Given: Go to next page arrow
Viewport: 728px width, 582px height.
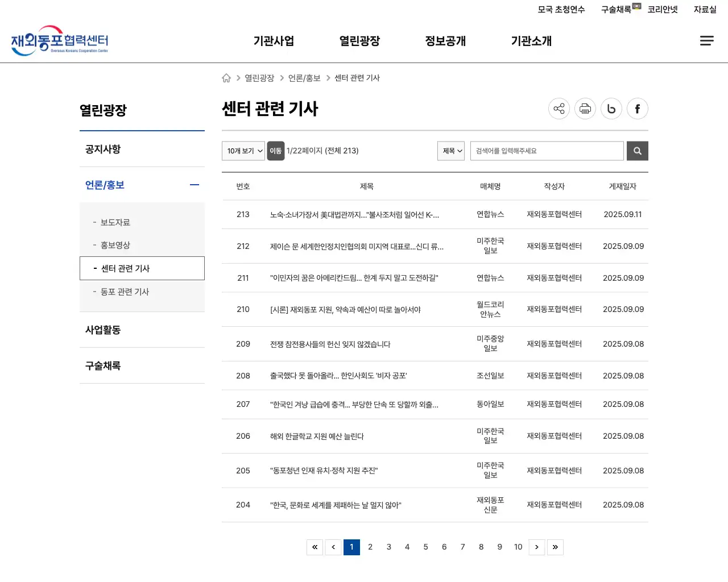Looking at the screenshot, I should point(537,547).
